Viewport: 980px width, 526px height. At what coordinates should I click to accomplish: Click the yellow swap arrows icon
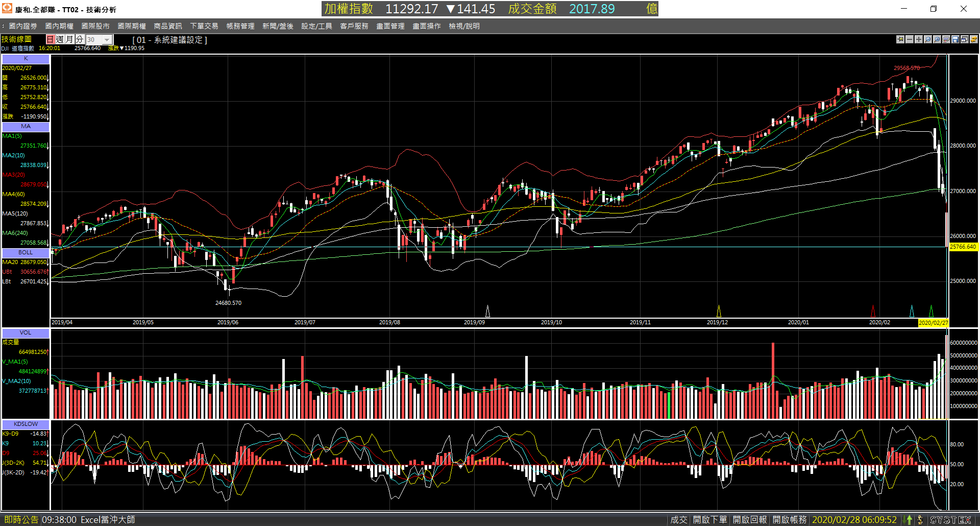tap(974, 39)
